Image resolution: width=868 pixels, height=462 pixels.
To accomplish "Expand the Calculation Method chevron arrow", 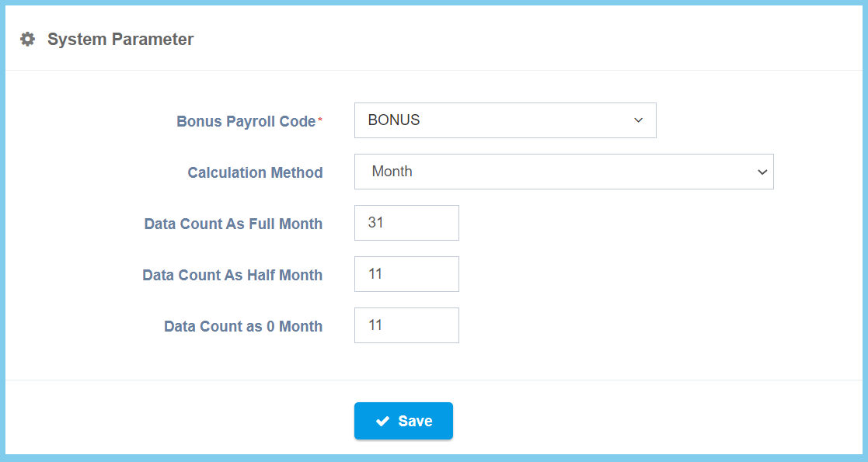I will coord(762,172).
